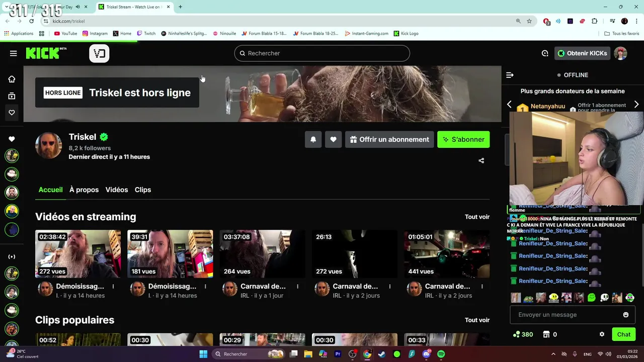This screenshot has width=644, height=362.
Task: Click Tout voir for Clips populaires
Action: coord(477,320)
